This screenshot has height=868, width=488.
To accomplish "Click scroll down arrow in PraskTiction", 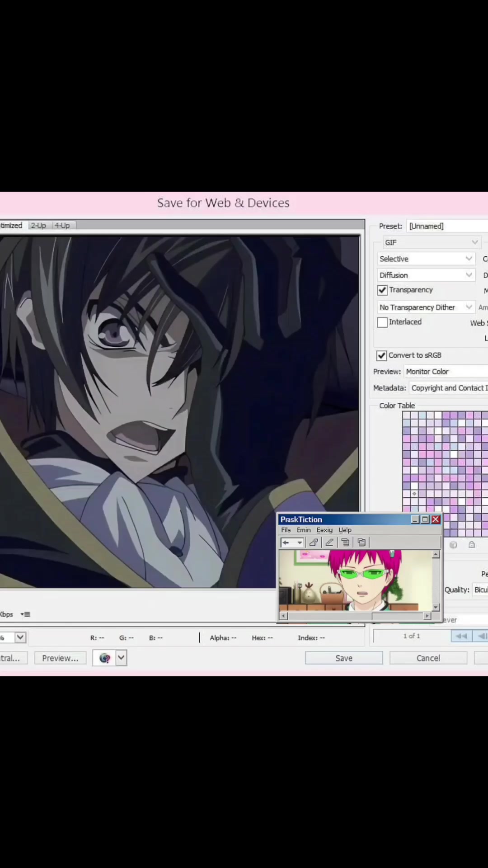I will (436, 607).
